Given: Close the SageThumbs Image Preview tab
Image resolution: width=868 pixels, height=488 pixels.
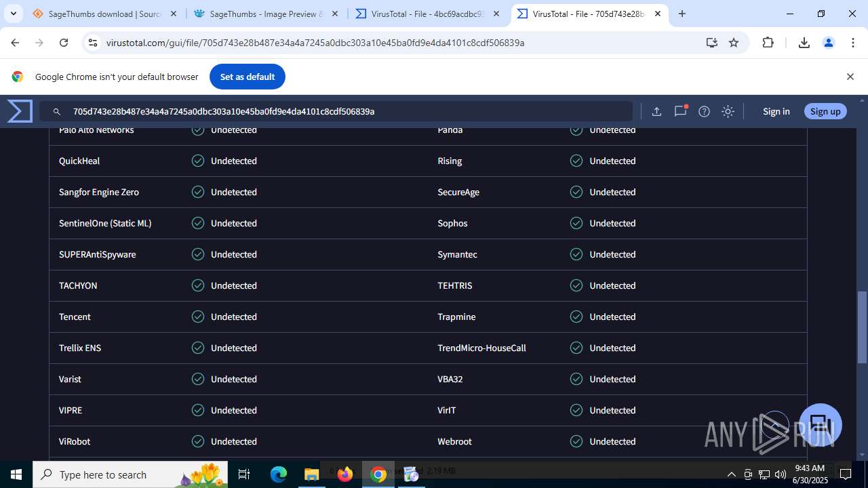Looking at the screenshot, I should 335,14.
